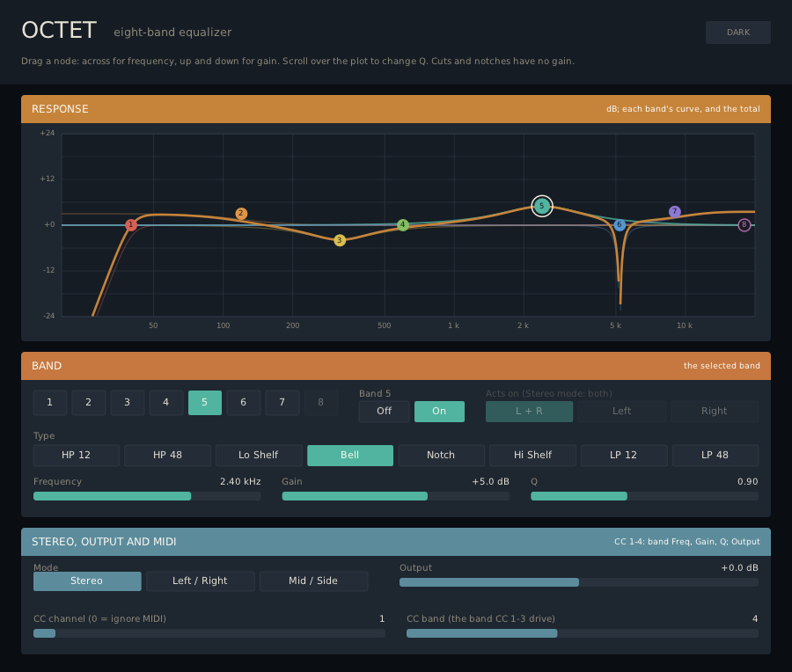Select band 1 node on response plot

tap(131, 224)
